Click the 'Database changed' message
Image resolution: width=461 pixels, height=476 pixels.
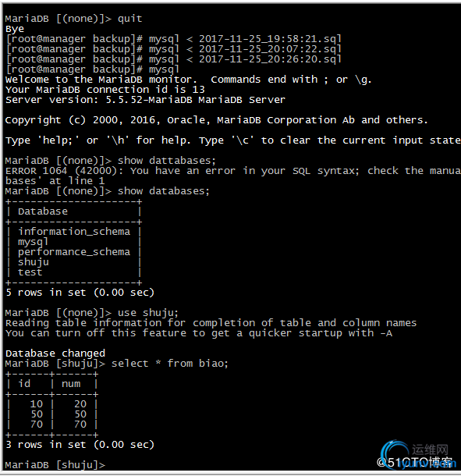tap(55, 353)
